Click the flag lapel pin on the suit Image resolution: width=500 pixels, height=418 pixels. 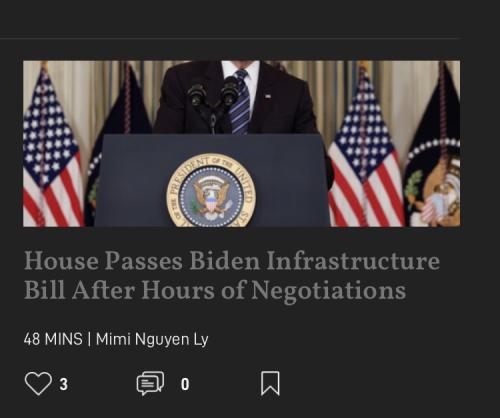click(268, 96)
